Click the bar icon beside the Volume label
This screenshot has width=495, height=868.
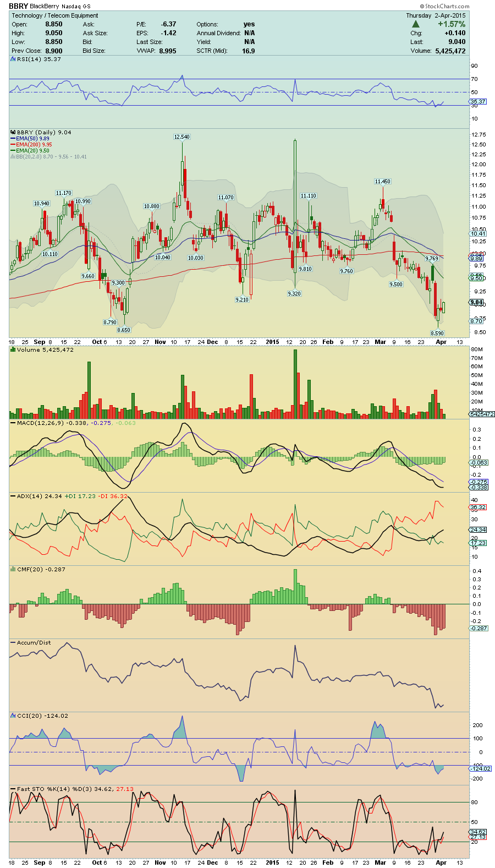13,350
